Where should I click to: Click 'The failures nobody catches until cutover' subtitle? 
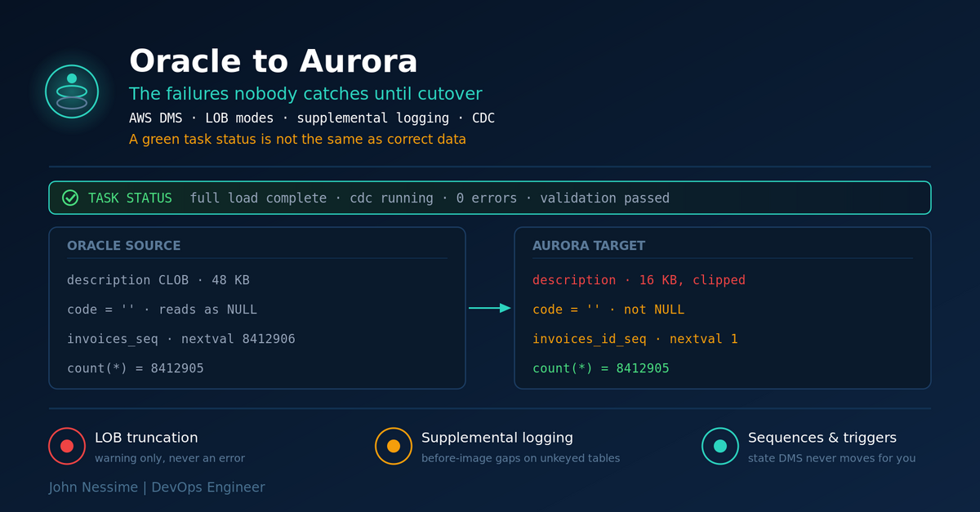pos(305,93)
